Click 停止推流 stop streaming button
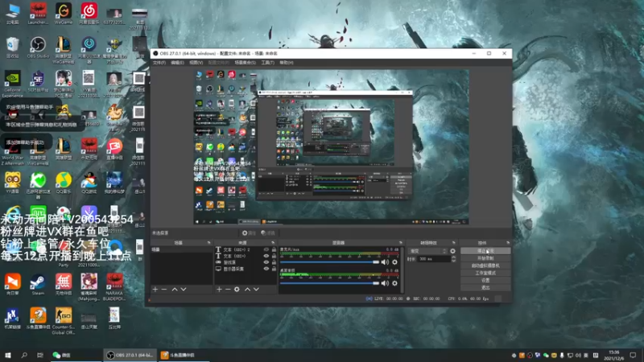The height and width of the screenshot is (362, 644). click(x=485, y=251)
